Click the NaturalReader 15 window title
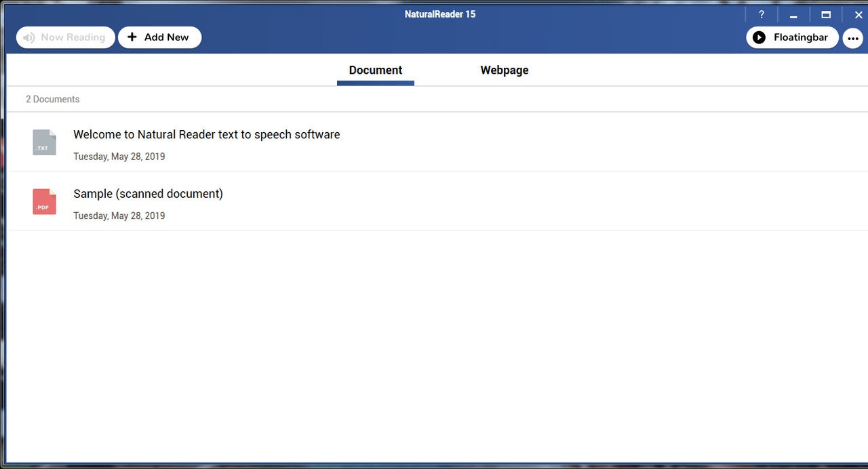Image resolution: width=868 pixels, height=469 pixels. (x=440, y=14)
